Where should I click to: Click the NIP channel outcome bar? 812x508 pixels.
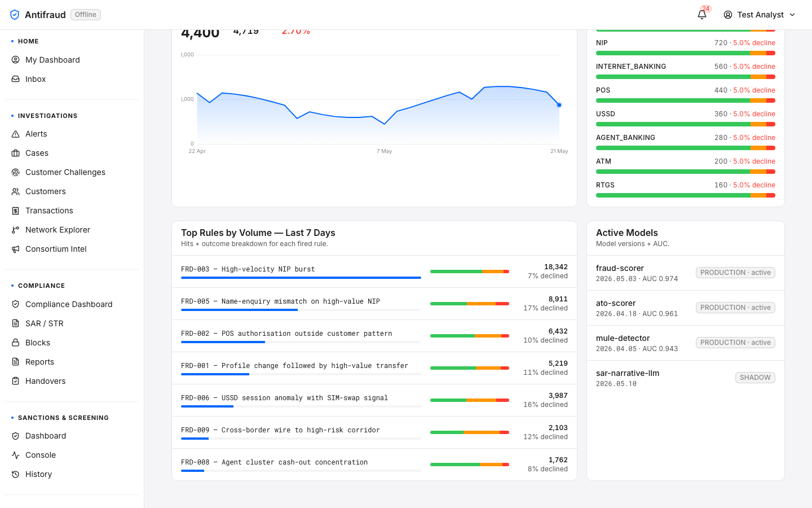(x=686, y=53)
